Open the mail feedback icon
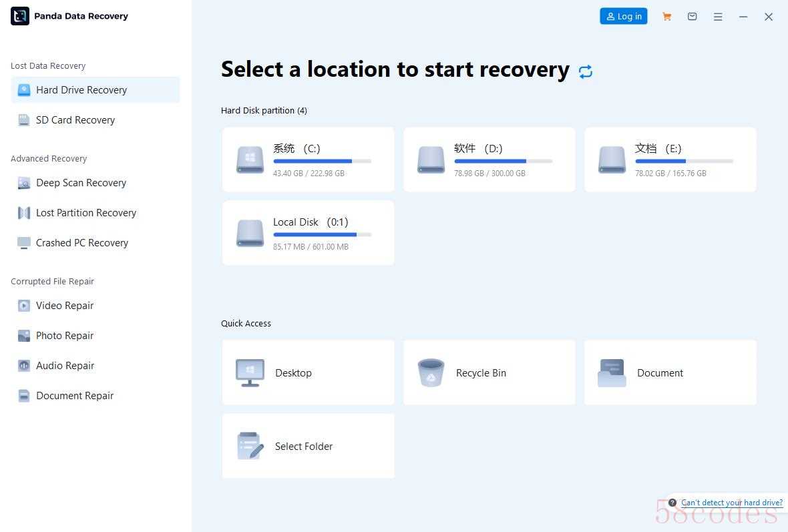788x532 pixels. click(x=692, y=17)
